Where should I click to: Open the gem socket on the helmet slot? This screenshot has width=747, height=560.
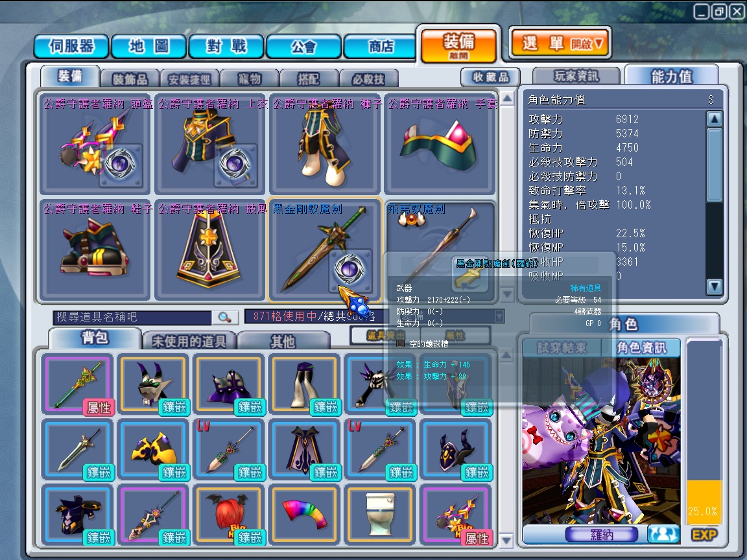click(x=120, y=165)
